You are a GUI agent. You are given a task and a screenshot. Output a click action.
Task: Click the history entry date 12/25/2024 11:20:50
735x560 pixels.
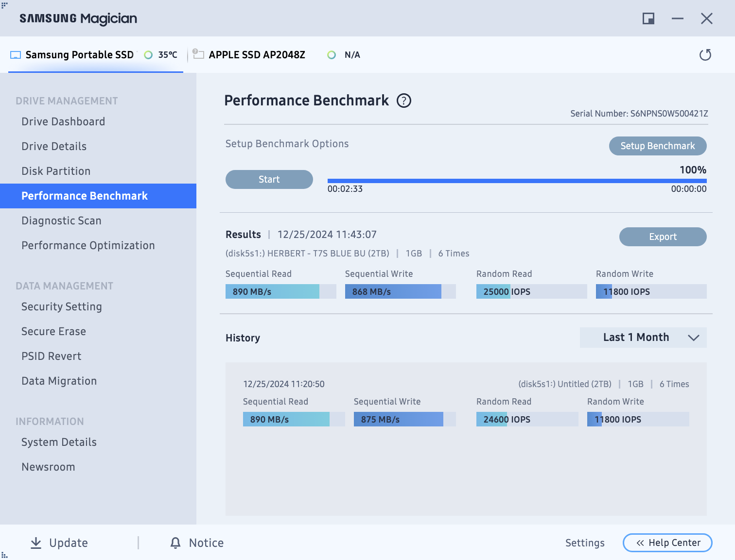point(284,384)
